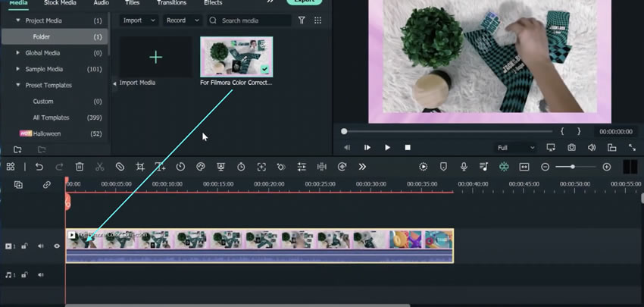This screenshot has width=644, height=307.
Task: Click the play-next-frame button
Action: click(367, 148)
